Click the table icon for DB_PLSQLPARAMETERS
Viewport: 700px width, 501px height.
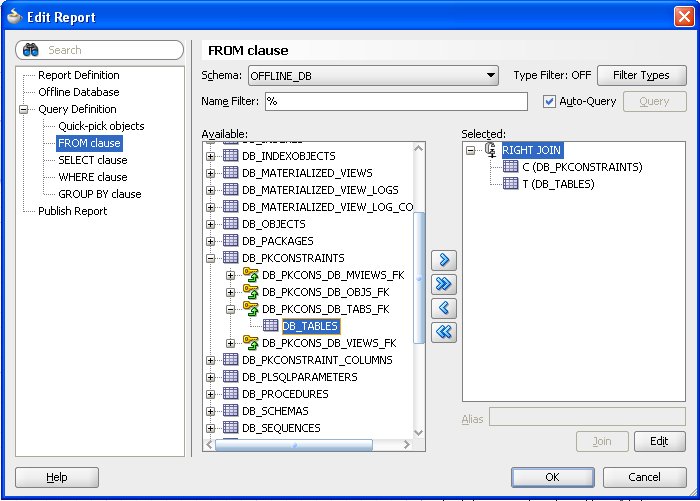(230, 376)
